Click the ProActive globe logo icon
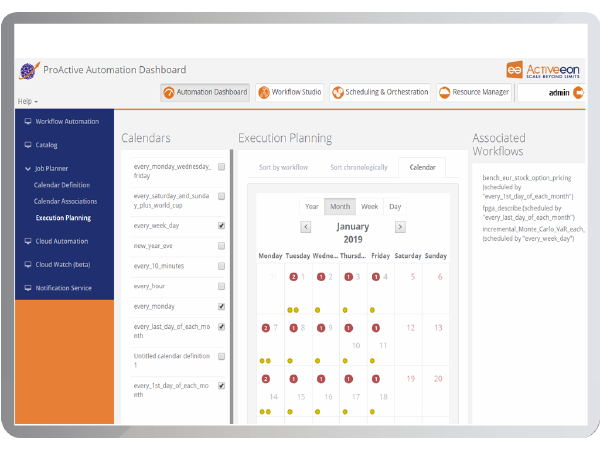Screen dimensions: 600x450 29,70
